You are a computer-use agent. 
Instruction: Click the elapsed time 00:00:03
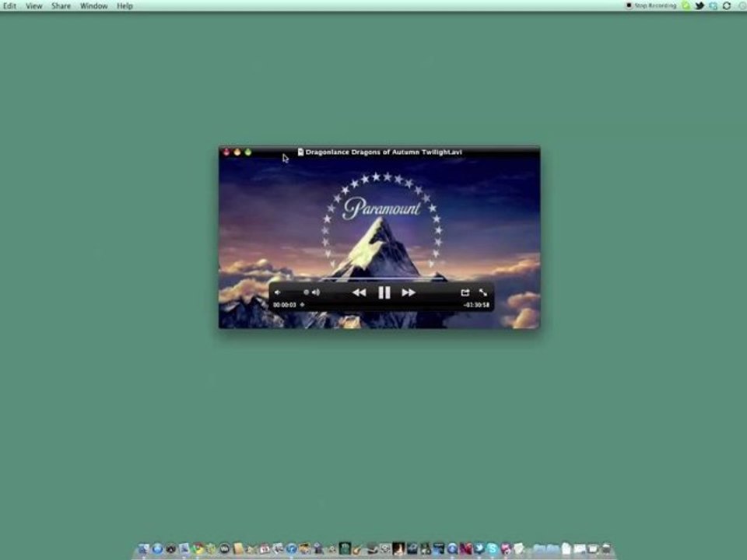click(x=285, y=305)
